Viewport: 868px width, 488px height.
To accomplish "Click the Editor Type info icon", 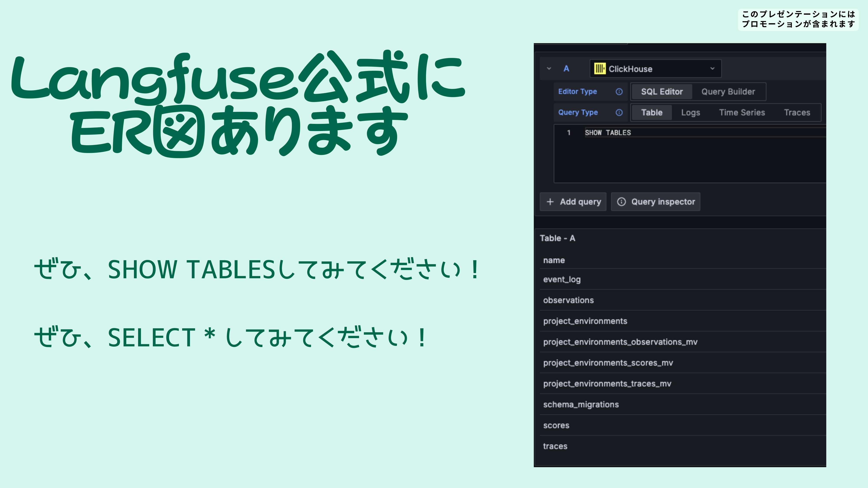I will coord(619,92).
